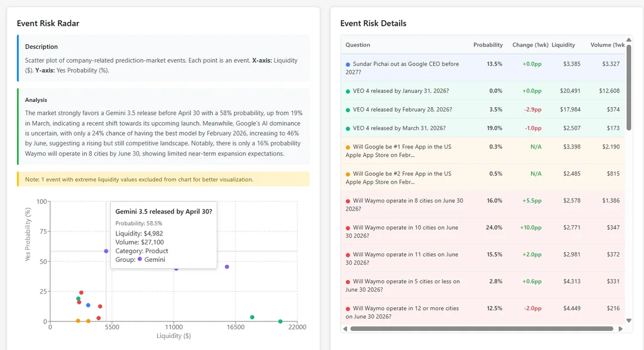Click the red dot next to Waymo 8 cities question
Screen dimensions: 644x350
click(346, 201)
